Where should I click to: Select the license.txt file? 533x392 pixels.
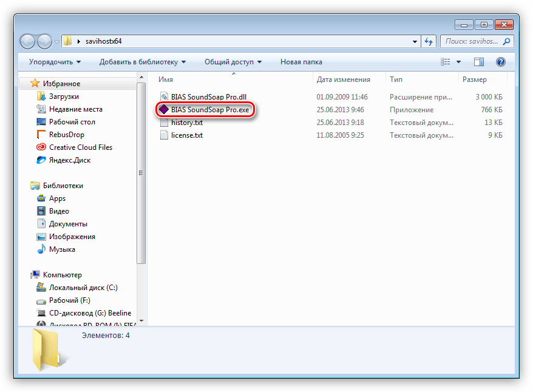click(186, 135)
